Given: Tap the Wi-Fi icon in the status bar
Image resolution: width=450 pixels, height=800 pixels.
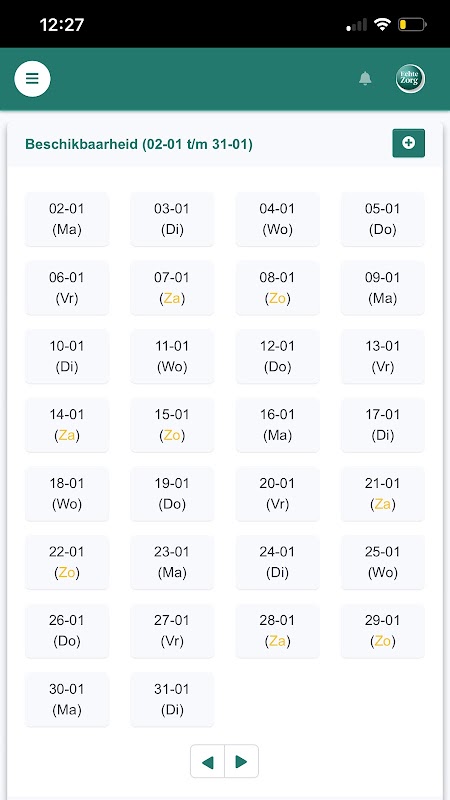Looking at the screenshot, I should [382, 24].
